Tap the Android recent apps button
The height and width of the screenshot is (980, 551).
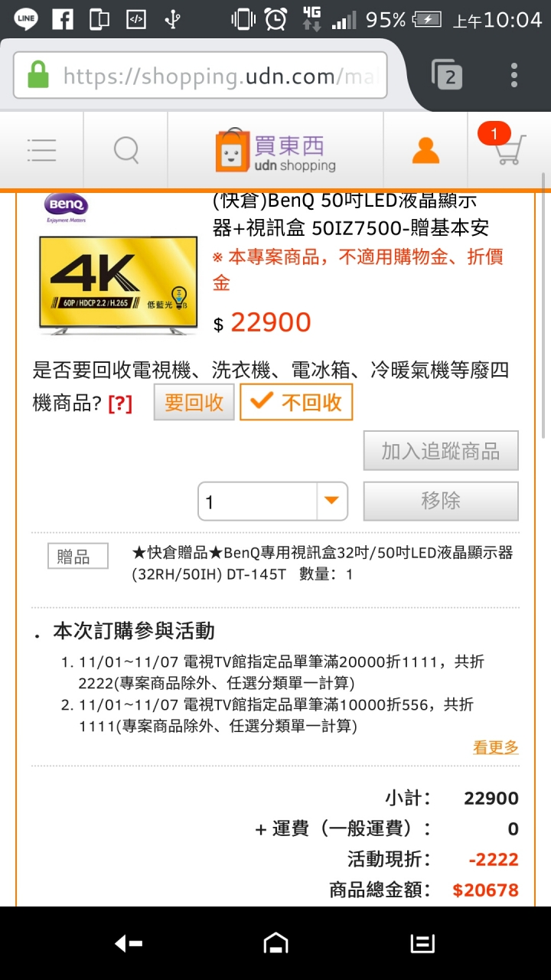point(422,943)
